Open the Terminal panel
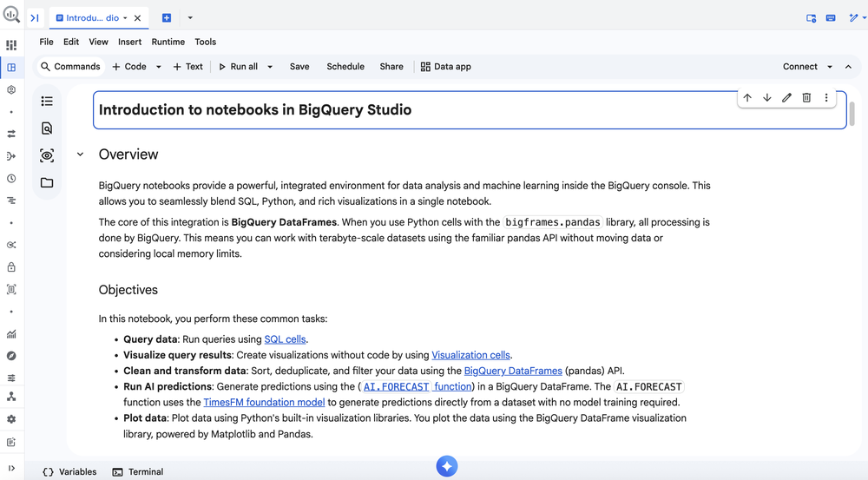This screenshot has width=868, height=480. 138,471
